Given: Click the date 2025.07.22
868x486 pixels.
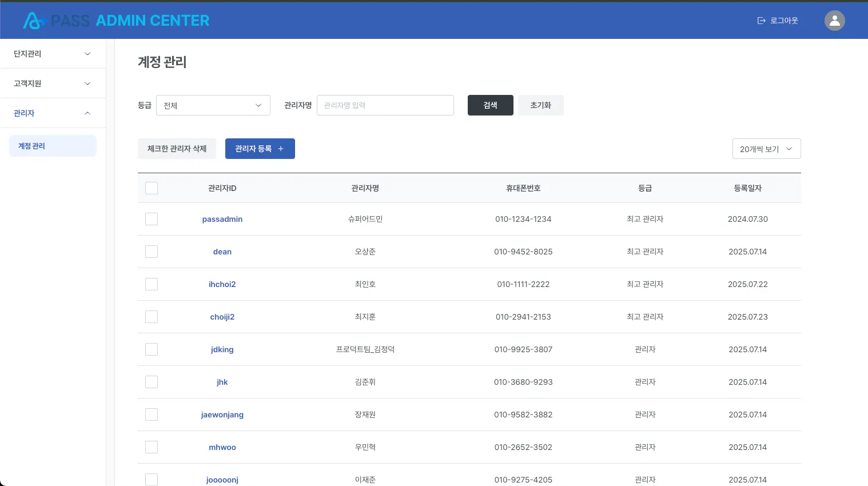Looking at the screenshot, I should [748, 284].
